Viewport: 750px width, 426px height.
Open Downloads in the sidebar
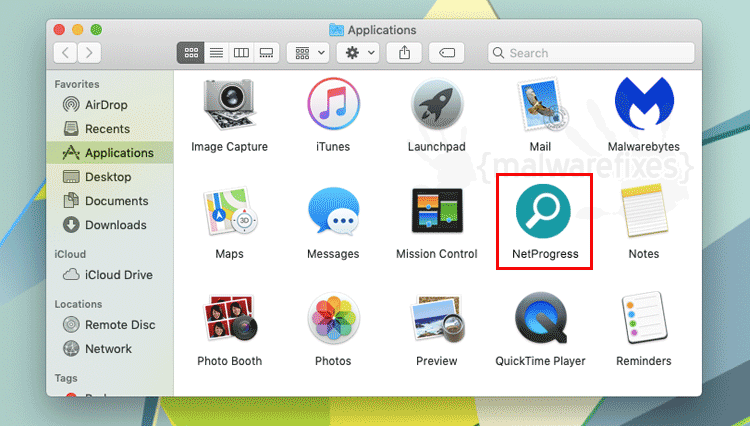(110, 225)
